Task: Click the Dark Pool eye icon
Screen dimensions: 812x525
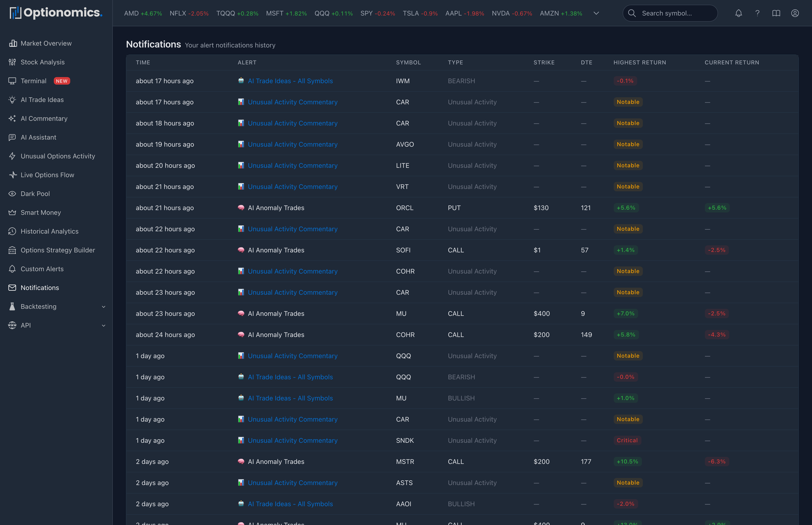Action: pyautogui.click(x=12, y=194)
